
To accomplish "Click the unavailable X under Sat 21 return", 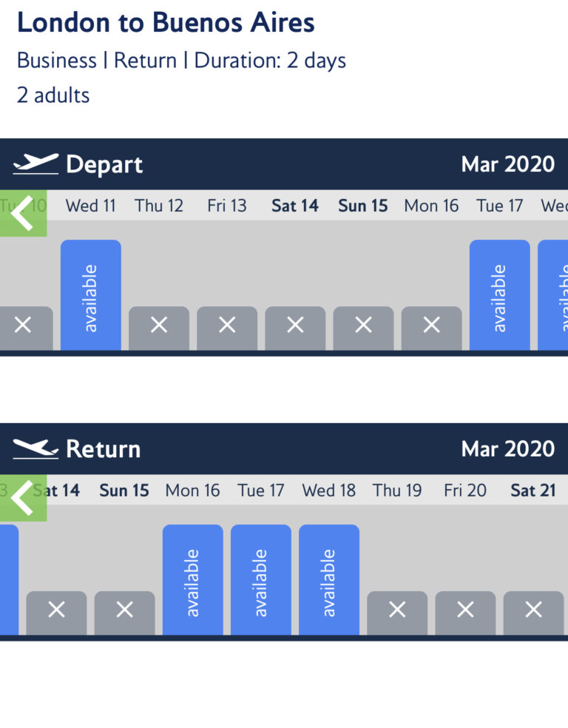I will click(532, 610).
